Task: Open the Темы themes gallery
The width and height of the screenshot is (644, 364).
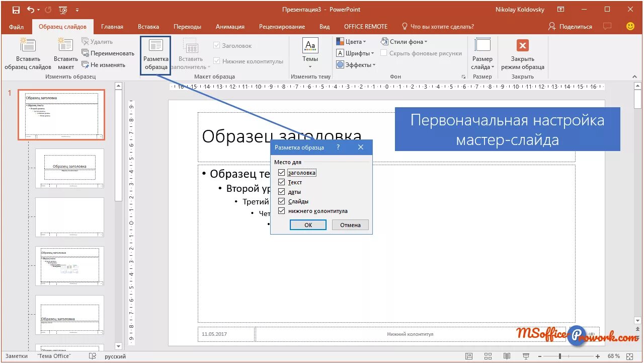Action: 310,53
